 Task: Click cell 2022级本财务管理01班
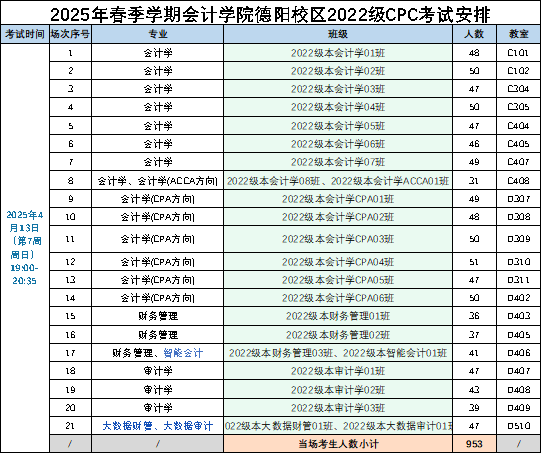coord(338,316)
